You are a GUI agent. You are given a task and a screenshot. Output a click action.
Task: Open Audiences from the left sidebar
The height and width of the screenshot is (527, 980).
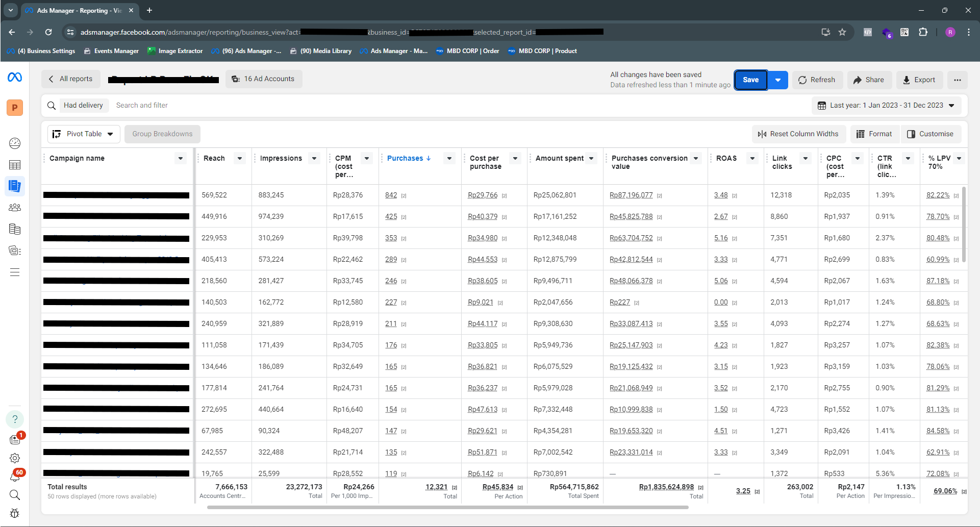15,207
